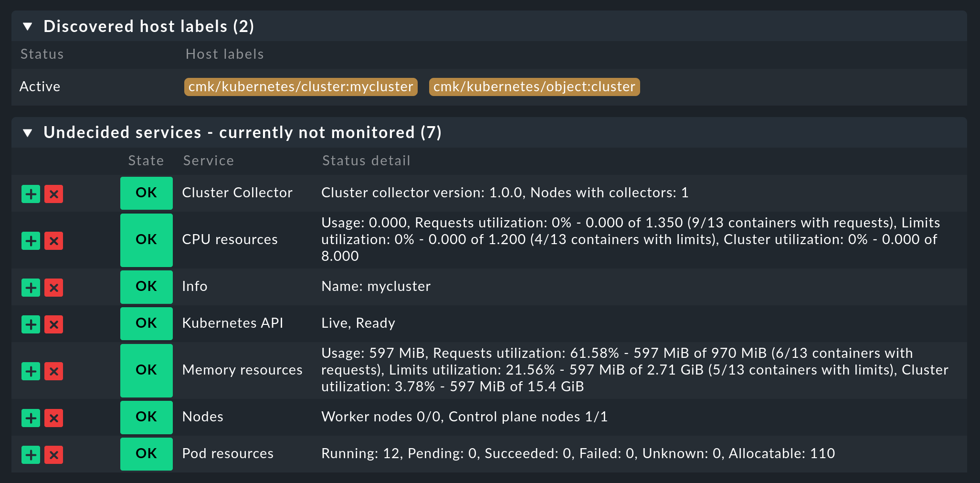Select the Service column header
The image size is (980, 483).
(x=208, y=161)
